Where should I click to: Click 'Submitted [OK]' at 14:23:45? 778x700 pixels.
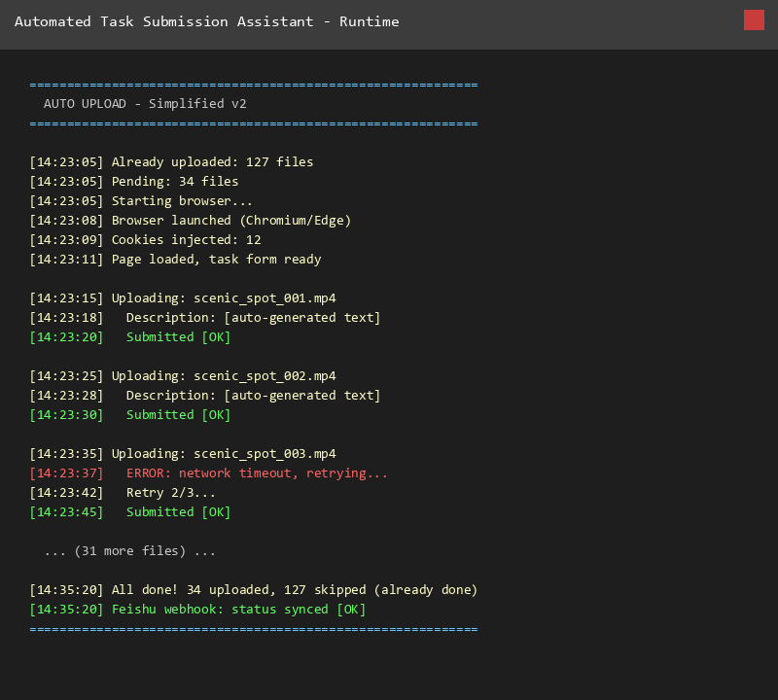pos(130,512)
